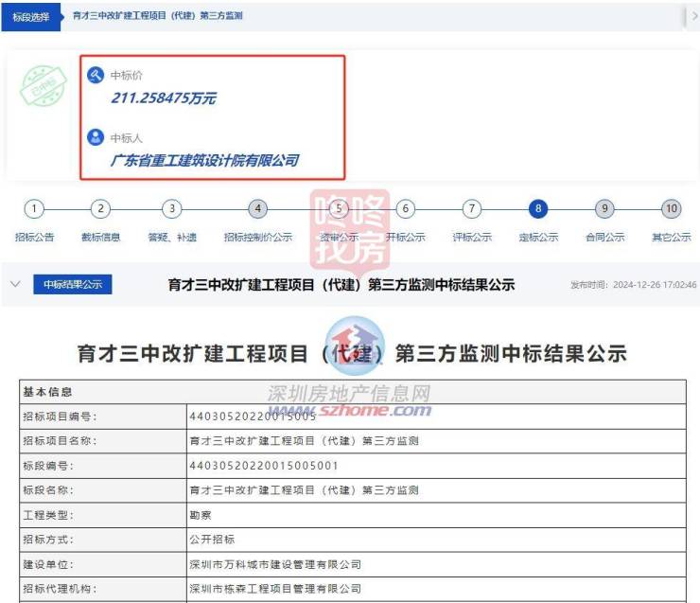Screen dimensions: 700x603
Task: Click the 工程类型 value 勘察
Action: [x=200, y=515]
